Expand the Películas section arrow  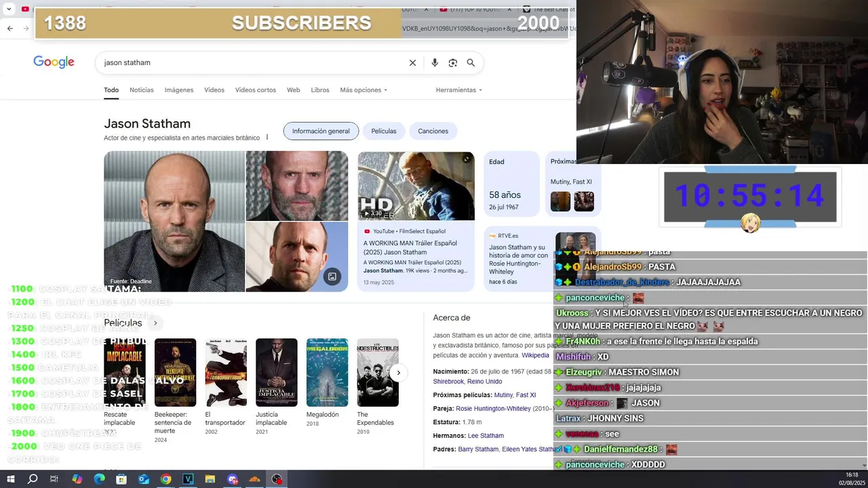155,323
